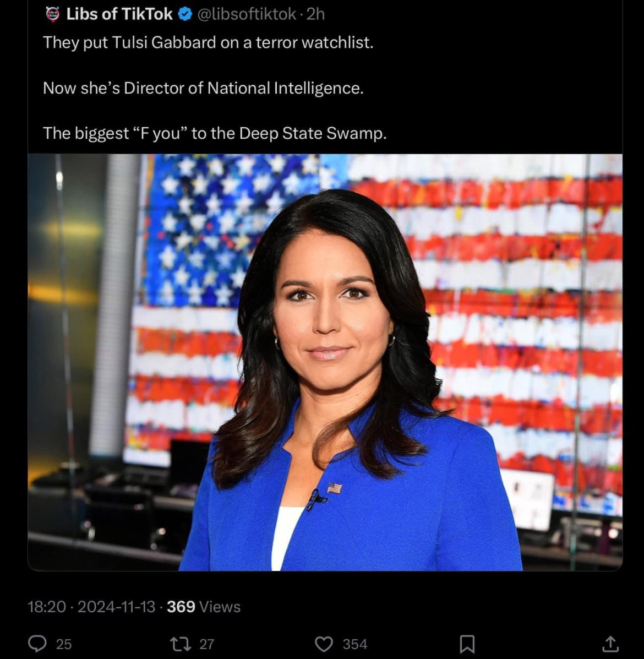The height and width of the screenshot is (659, 644).
Task: Repost using the retweet arrows icon
Action: tap(180, 644)
